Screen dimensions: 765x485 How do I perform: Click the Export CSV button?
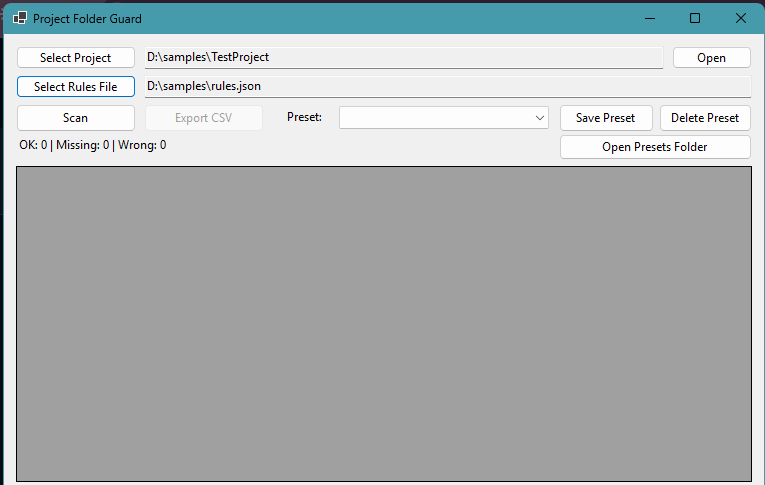[x=204, y=118]
